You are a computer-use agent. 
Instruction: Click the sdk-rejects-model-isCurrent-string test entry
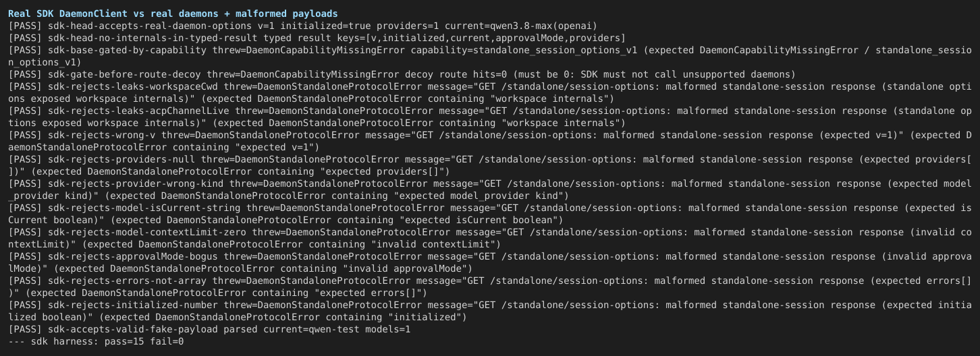490,214
